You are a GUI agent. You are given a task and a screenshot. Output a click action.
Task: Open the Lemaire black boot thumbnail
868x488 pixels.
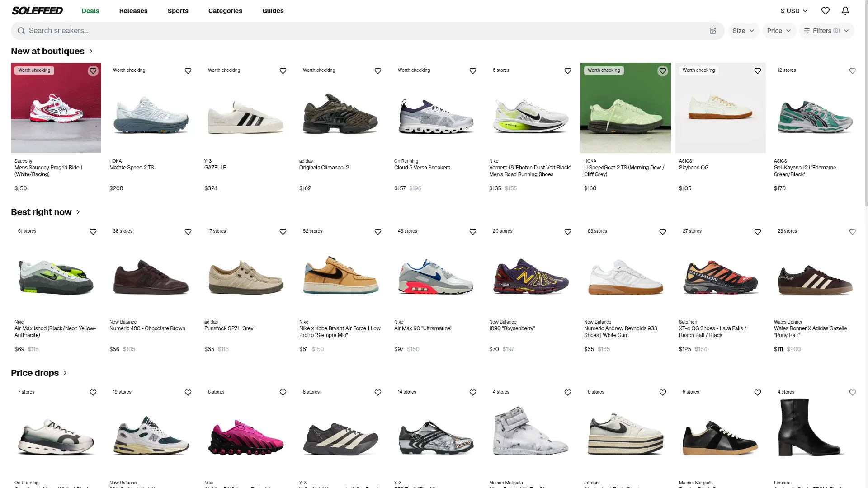[x=816, y=430]
